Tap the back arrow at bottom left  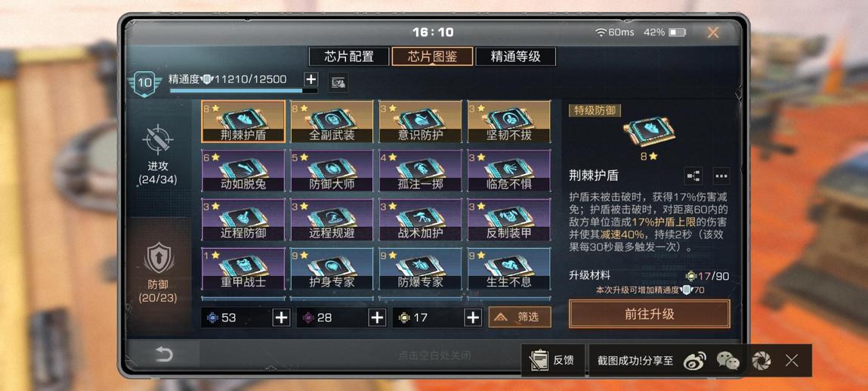point(163,355)
